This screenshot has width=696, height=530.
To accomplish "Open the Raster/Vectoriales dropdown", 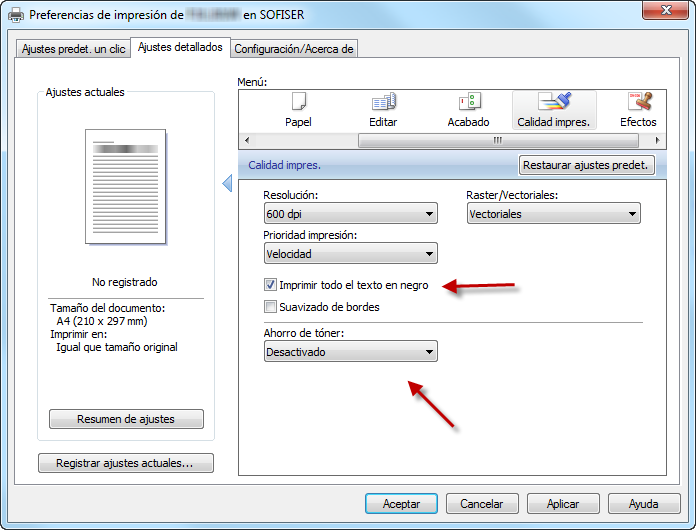I will click(x=553, y=214).
